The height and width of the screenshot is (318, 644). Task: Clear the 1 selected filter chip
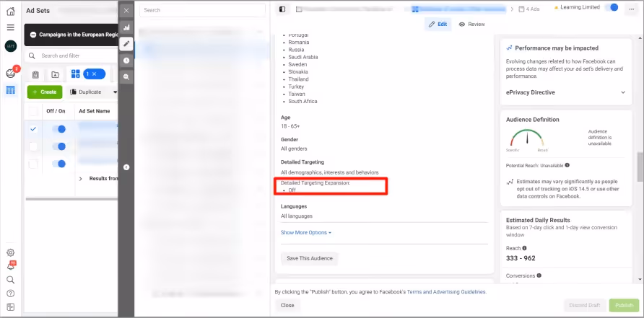(94, 74)
